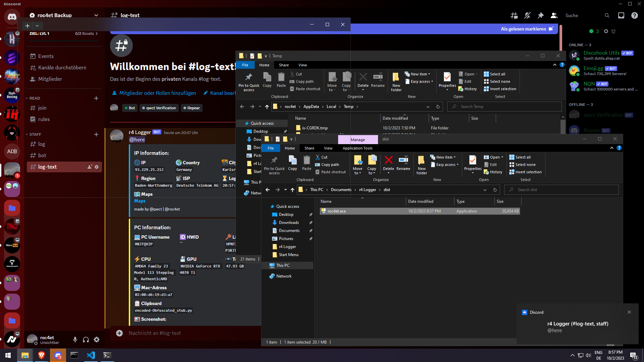This screenshot has height=362, width=644.
Task: Open Discord home direct messages button
Action: [12, 17]
